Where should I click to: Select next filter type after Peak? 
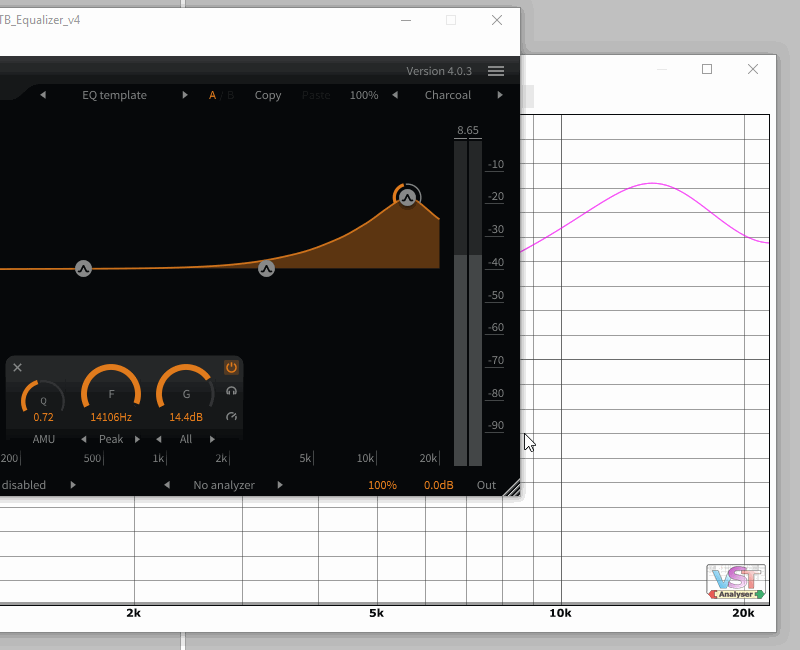(x=137, y=439)
